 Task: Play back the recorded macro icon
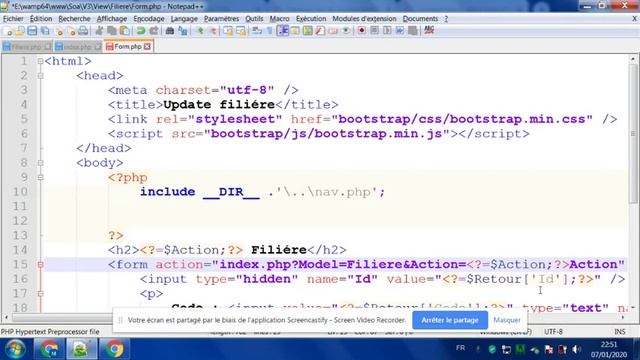click(387, 31)
